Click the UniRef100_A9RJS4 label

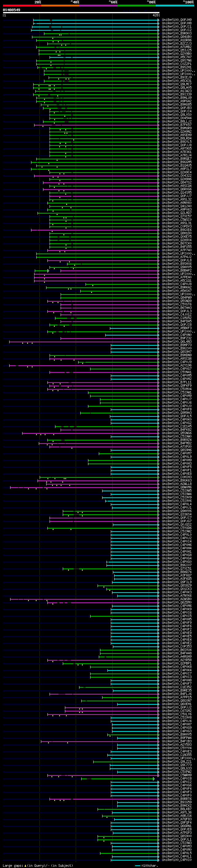pos(177,816)
